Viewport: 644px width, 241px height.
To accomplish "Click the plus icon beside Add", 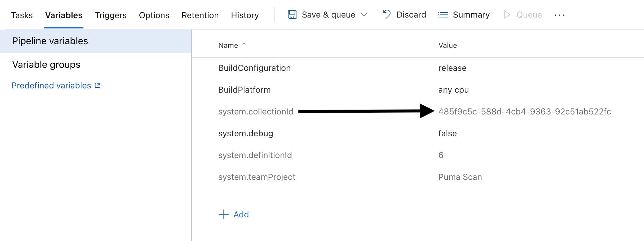I will [x=223, y=214].
